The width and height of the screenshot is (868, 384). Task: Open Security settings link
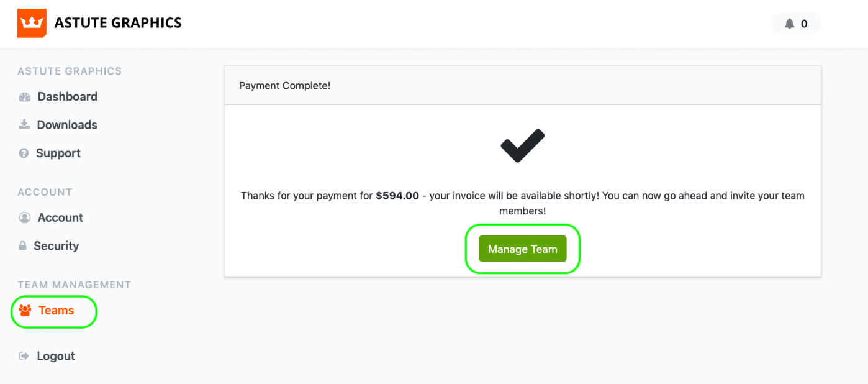coord(56,246)
